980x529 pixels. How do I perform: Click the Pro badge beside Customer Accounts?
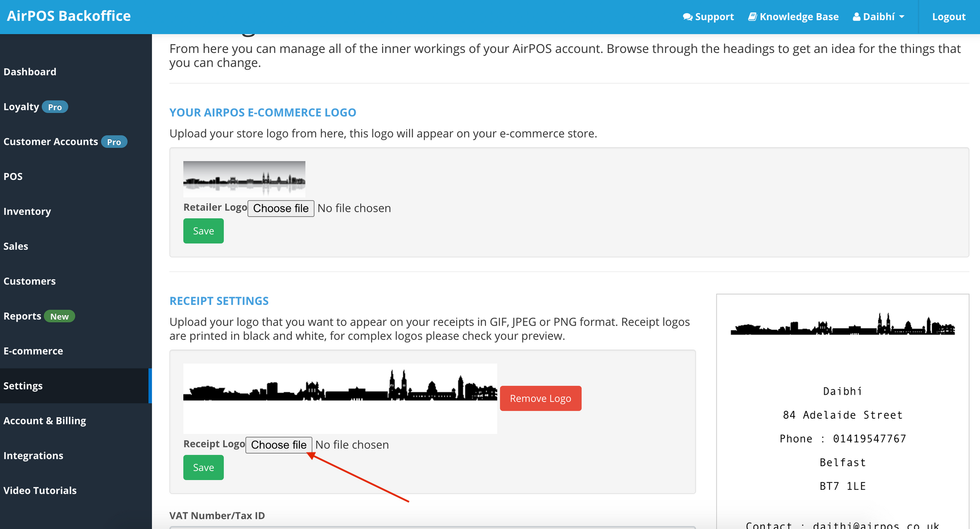[x=114, y=142]
